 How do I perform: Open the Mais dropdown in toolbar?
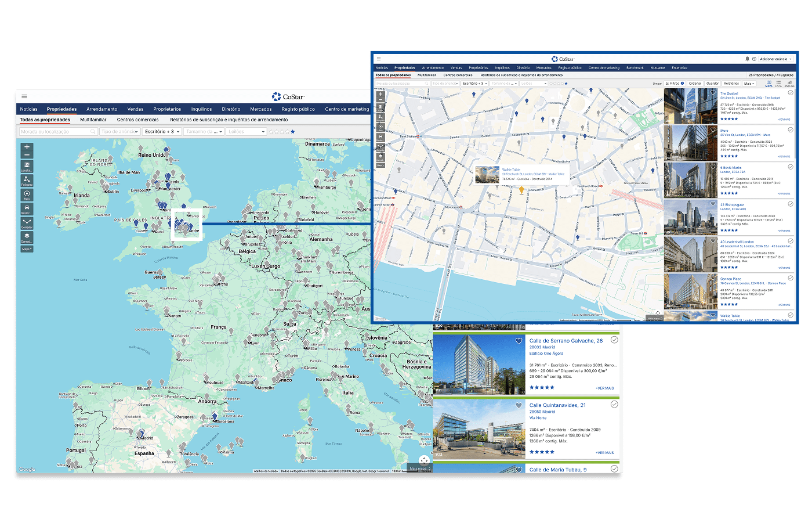tap(749, 84)
